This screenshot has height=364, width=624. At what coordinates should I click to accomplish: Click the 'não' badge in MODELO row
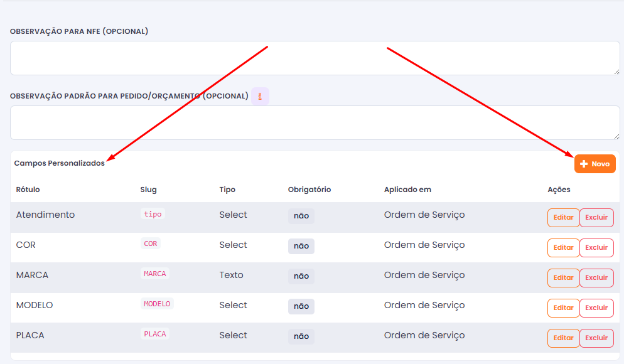click(301, 306)
